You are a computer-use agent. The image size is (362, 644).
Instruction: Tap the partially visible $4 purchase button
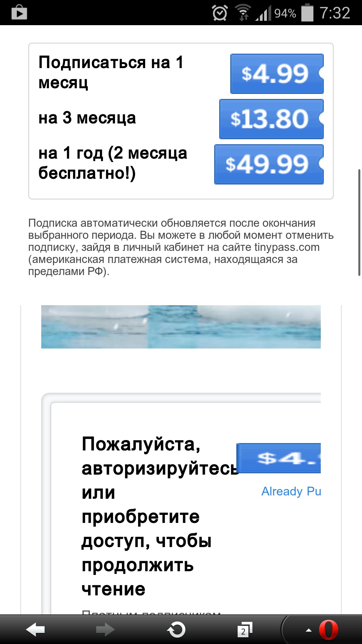click(x=279, y=458)
